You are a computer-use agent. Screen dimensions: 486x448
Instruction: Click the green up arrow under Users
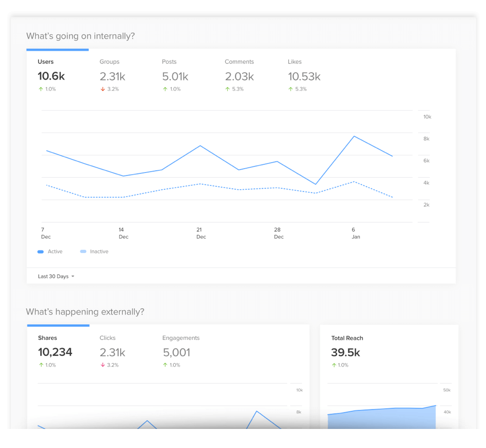click(40, 89)
